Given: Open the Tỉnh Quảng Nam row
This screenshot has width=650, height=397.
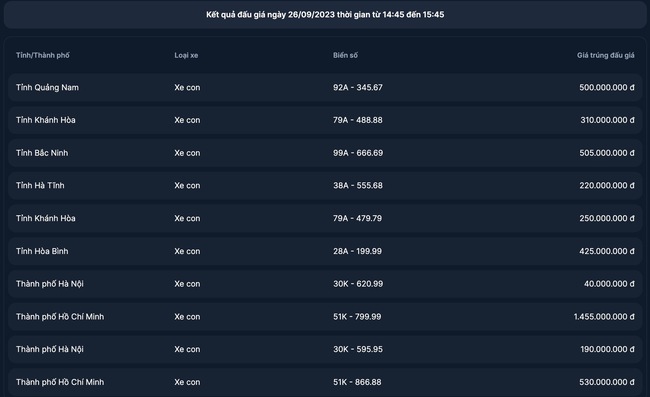Looking at the screenshot, I should coord(325,87).
